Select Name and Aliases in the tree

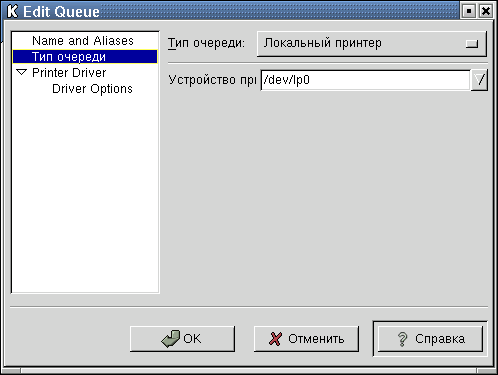83,41
